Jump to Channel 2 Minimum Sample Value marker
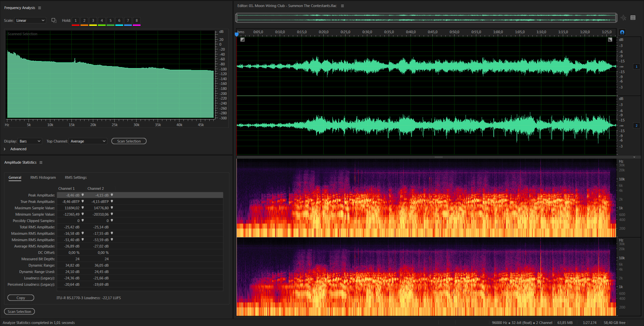Screen dimensions: 644x326 (x=112, y=214)
